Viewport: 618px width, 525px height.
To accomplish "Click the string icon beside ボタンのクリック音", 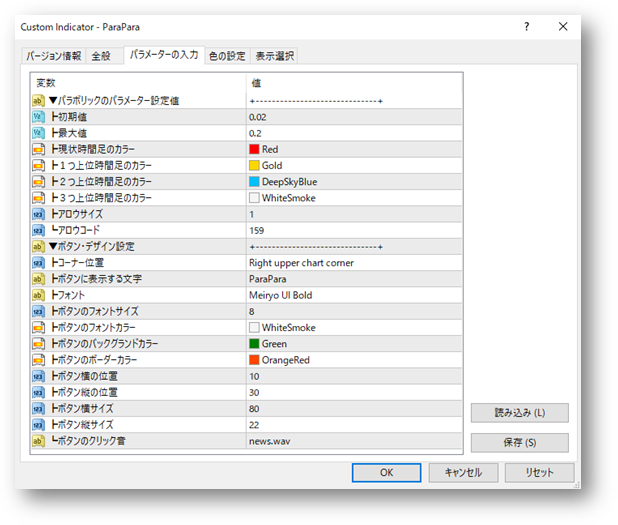I will click(x=38, y=441).
